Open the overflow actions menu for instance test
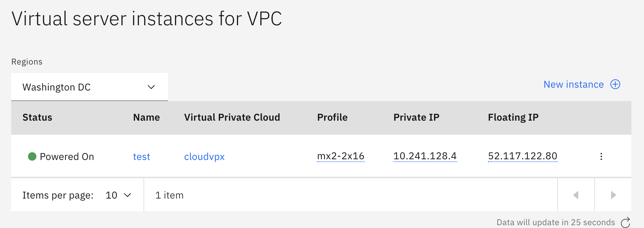This screenshot has height=228, width=644. (601, 156)
